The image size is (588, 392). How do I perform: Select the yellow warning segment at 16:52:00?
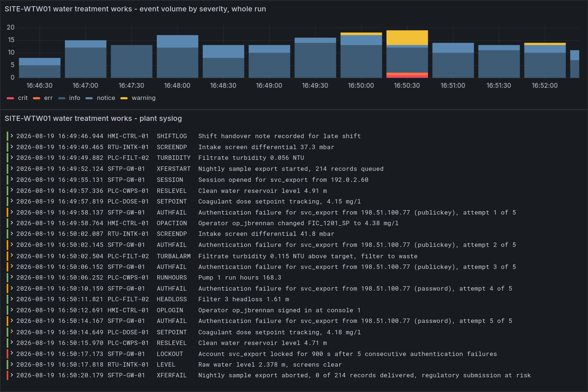(x=545, y=44)
